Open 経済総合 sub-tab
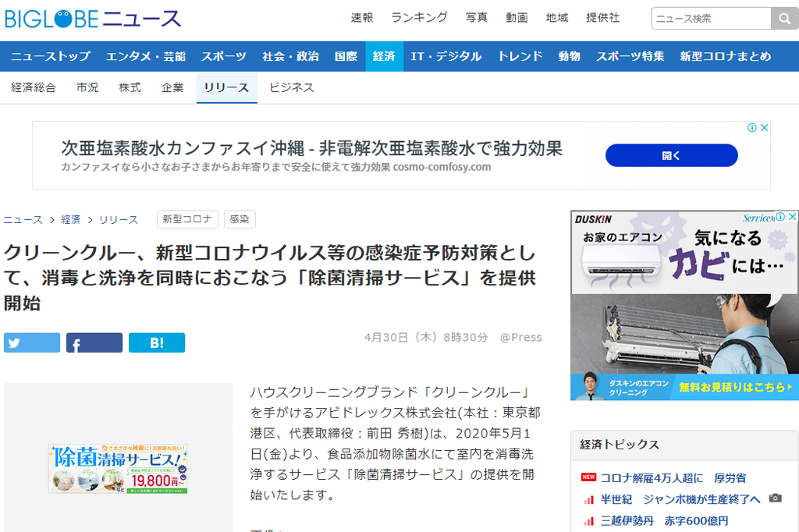This screenshot has height=532, width=799. [x=34, y=87]
